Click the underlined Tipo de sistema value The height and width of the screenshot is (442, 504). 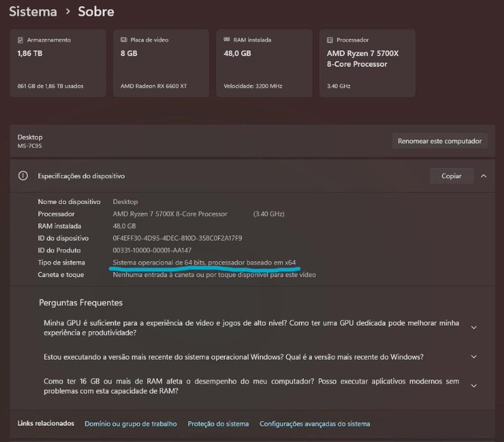204,263
